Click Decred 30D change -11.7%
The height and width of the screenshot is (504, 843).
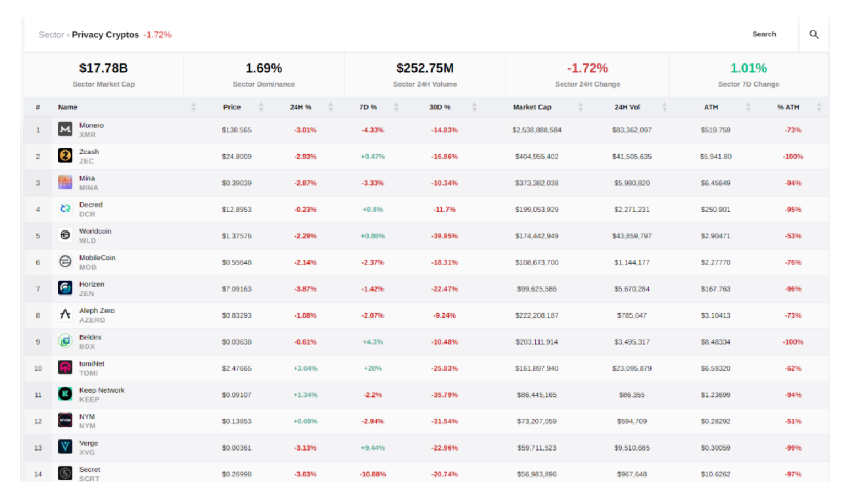coord(445,210)
